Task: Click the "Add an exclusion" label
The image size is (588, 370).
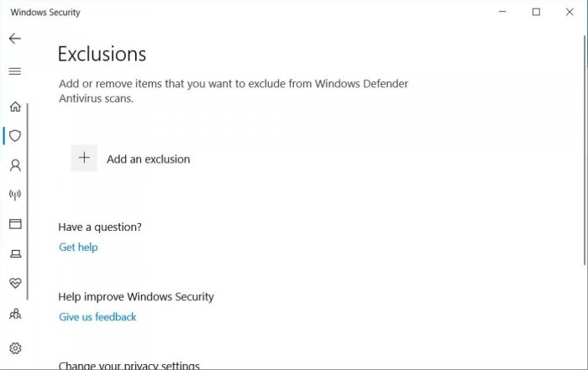Action: [148, 159]
